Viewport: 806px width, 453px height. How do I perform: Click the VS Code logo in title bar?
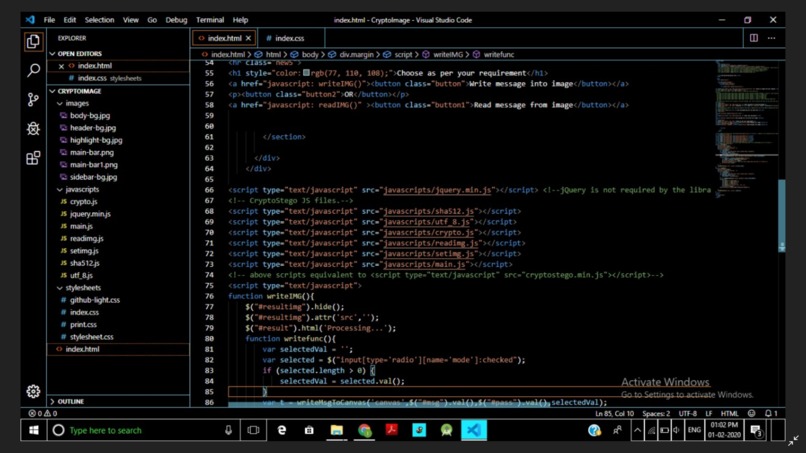30,20
